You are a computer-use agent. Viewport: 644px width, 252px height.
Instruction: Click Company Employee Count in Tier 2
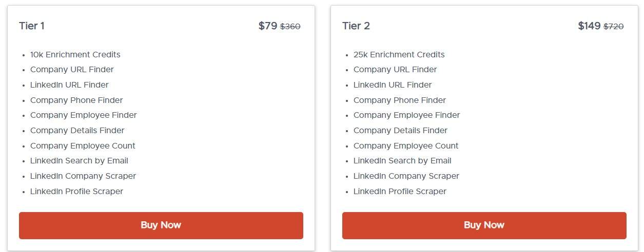(406, 146)
